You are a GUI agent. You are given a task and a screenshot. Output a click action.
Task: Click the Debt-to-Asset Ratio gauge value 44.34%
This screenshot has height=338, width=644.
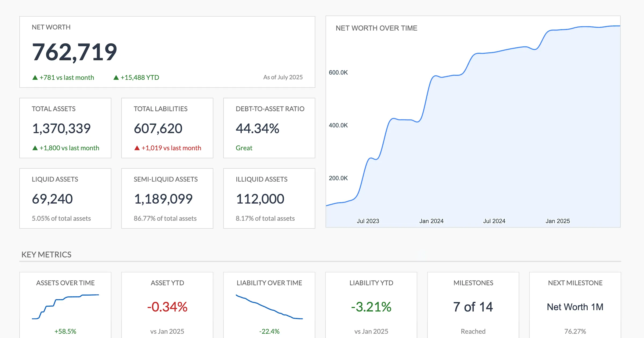(x=257, y=128)
